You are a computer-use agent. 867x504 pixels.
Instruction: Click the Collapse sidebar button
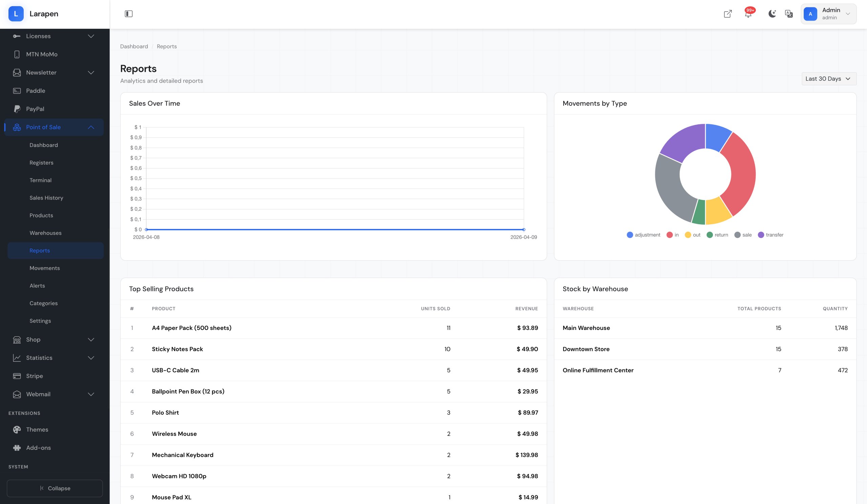(55, 488)
